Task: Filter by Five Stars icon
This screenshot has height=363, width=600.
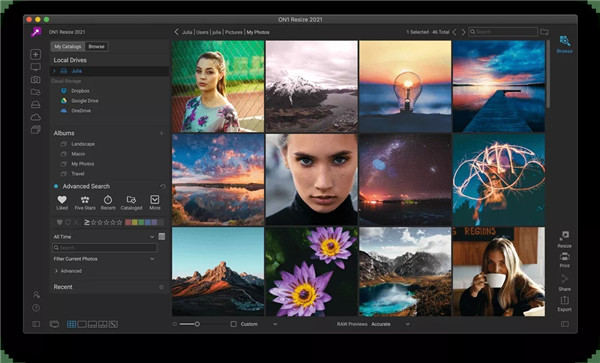Action: coord(85,199)
